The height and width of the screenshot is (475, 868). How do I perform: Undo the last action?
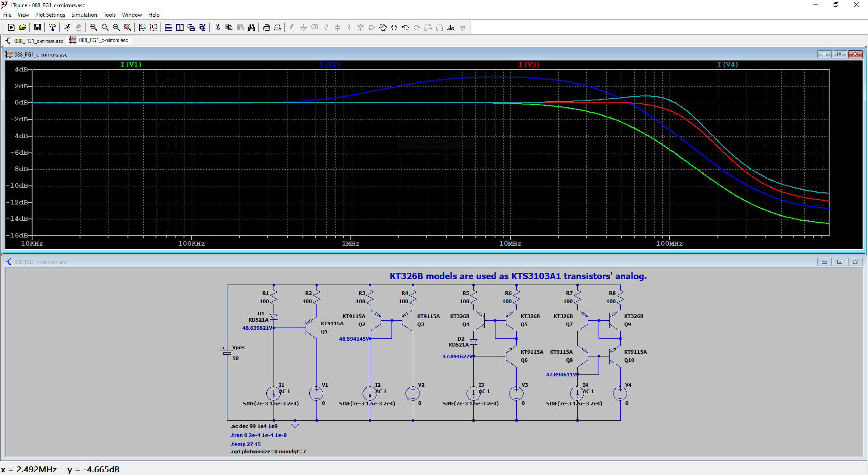pos(406,28)
